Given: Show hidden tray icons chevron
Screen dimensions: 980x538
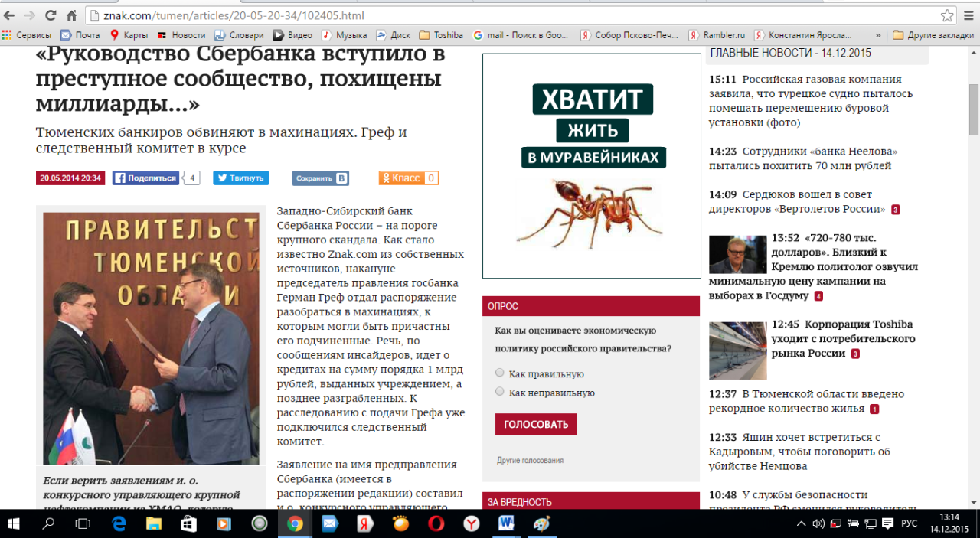Looking at the screenshot, I should [801, 524].
